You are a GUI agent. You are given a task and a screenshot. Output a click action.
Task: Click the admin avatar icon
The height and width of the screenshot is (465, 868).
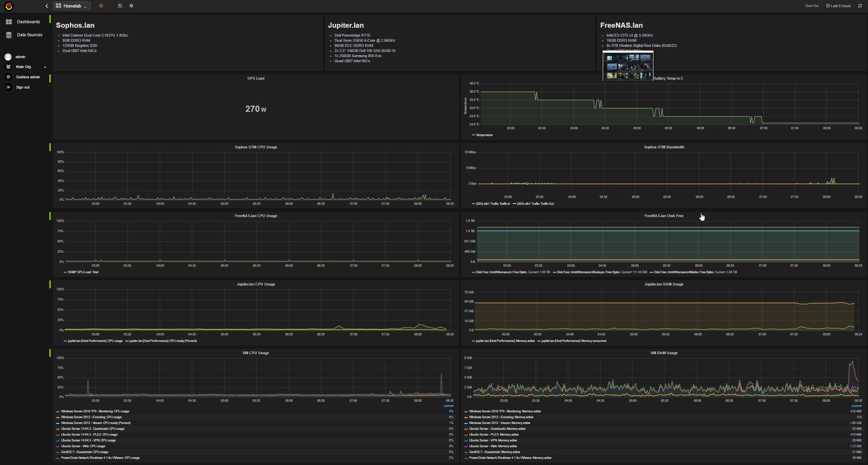(8, 57)
